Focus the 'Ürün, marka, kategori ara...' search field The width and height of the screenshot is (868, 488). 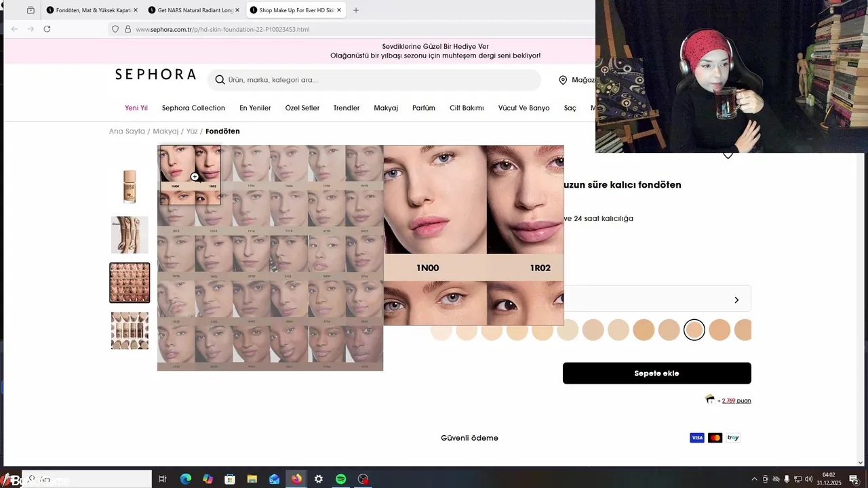[x=374, y=80]
